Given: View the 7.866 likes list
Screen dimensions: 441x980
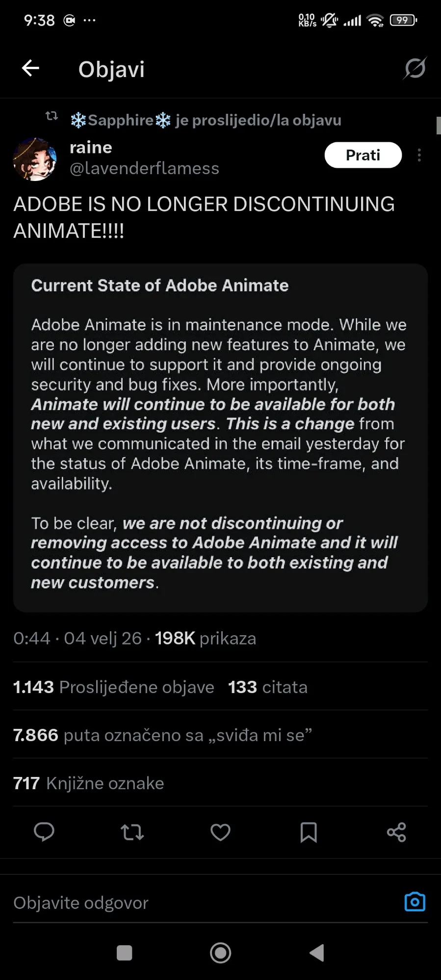Looking at the screenshot, I should point(162,735).
